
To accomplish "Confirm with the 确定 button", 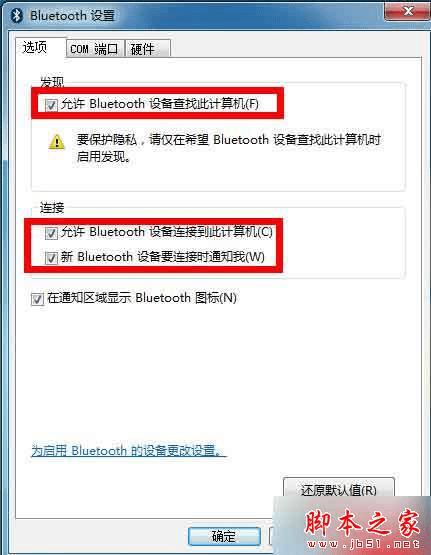I will click(x=224, y=536).
